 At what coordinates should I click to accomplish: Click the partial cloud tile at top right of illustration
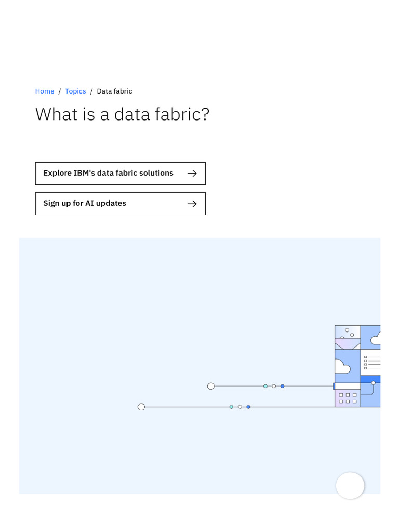[x=372, y=337]
